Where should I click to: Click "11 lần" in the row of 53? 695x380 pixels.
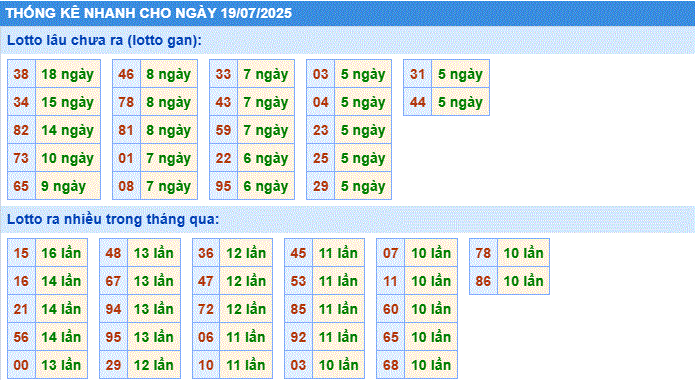[338, 281]
